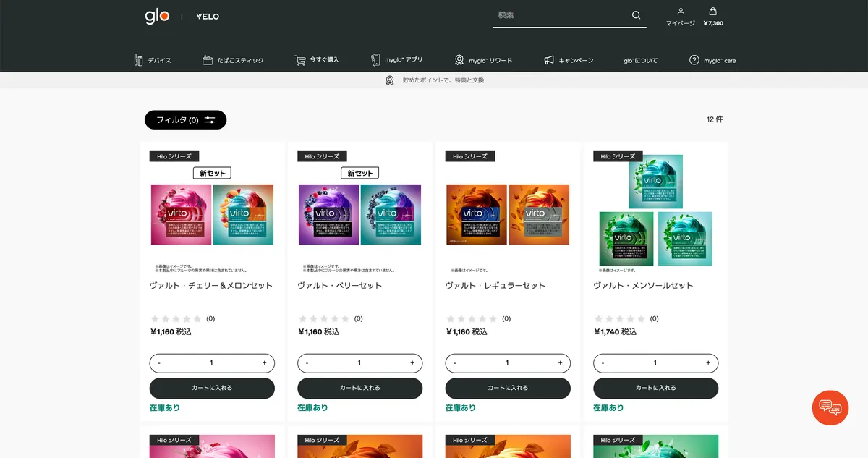Screen dimensions: 868x458
Task: Increase quantity for メンソールセット
Action: click(x=708, y=363)
